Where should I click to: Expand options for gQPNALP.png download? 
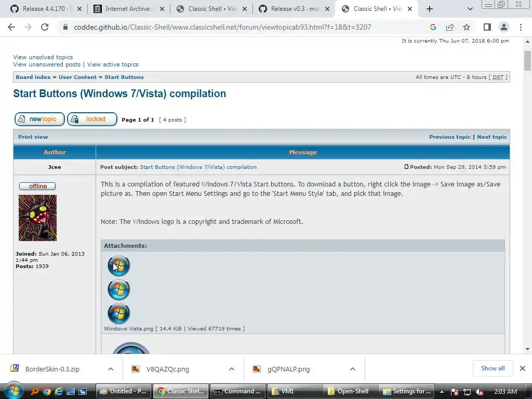coord(353,369)
